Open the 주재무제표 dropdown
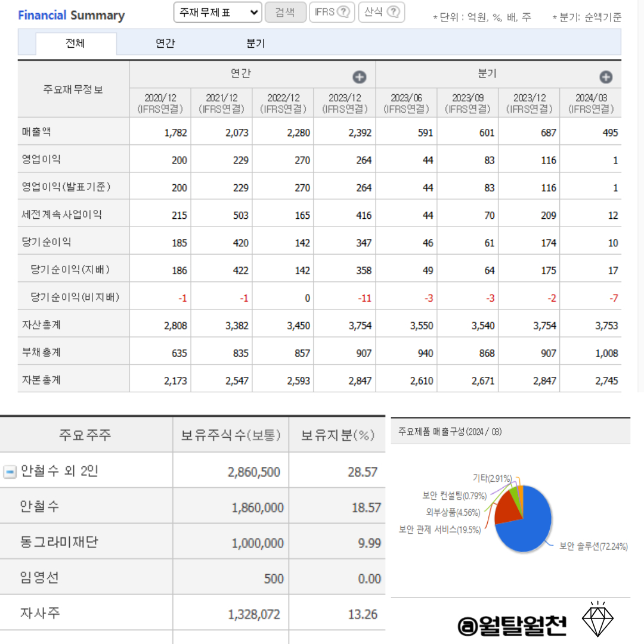 (x=217, y=12)
